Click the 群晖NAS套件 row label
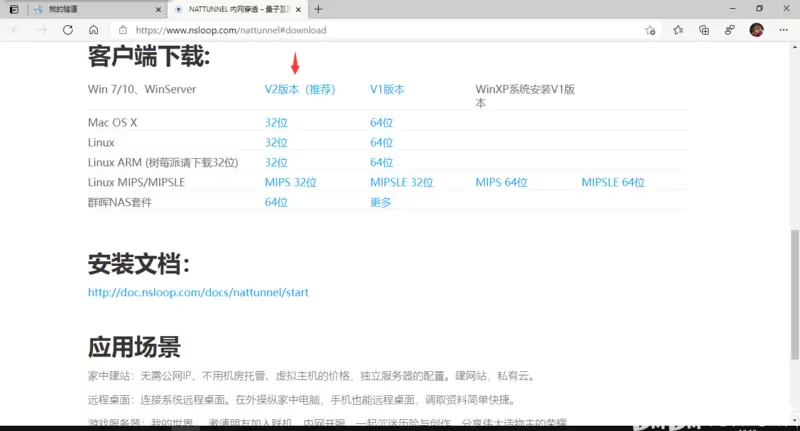This screenshot has width=800, height=431. coord(120,202)
